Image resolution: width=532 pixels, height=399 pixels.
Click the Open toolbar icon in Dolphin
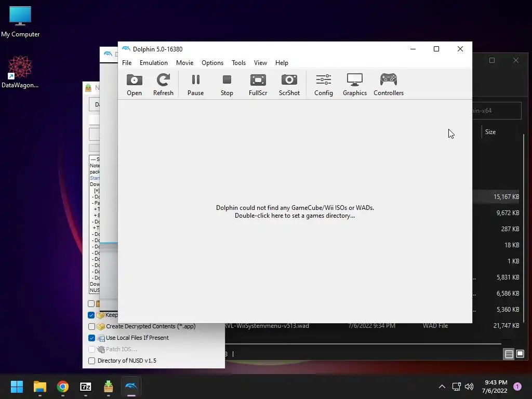tap(135, 85)
